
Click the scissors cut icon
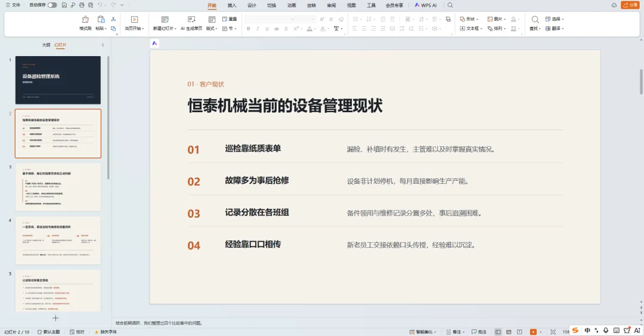pyautogui.click(x=113, y=19)
